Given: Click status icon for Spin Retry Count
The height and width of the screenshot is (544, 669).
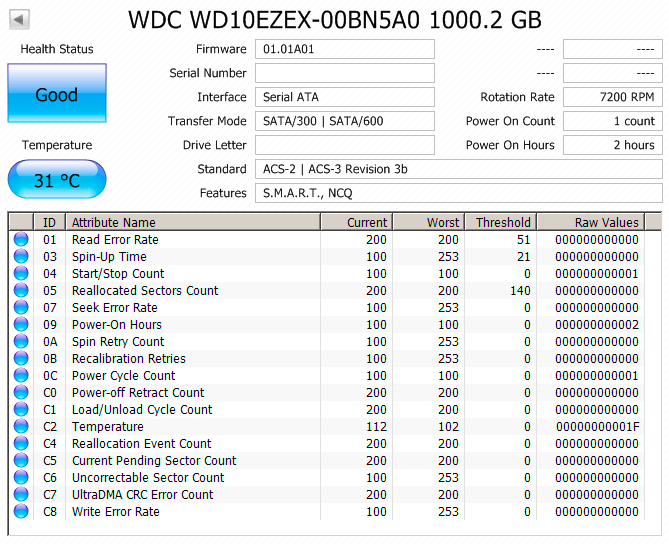Looking at the screenshot, I should [21, 341].
